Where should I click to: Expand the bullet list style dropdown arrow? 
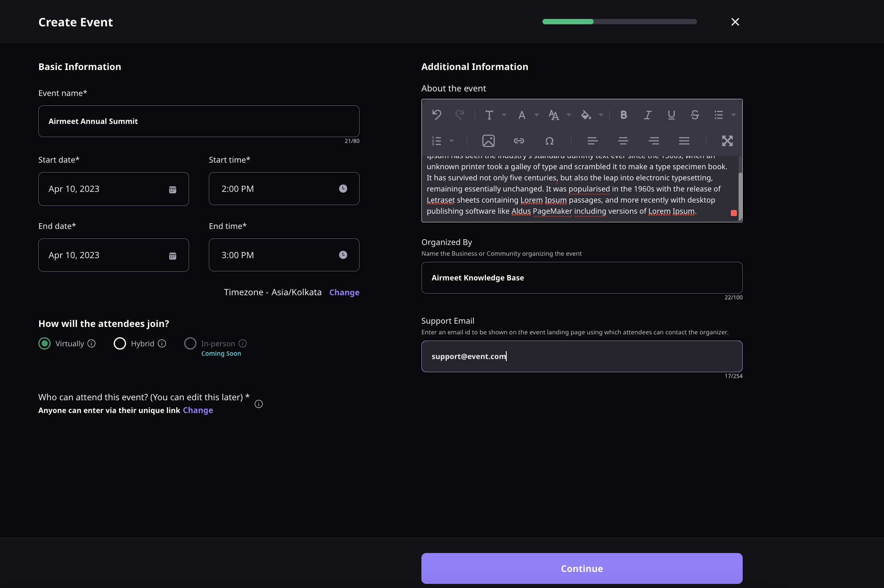(734, 115)
